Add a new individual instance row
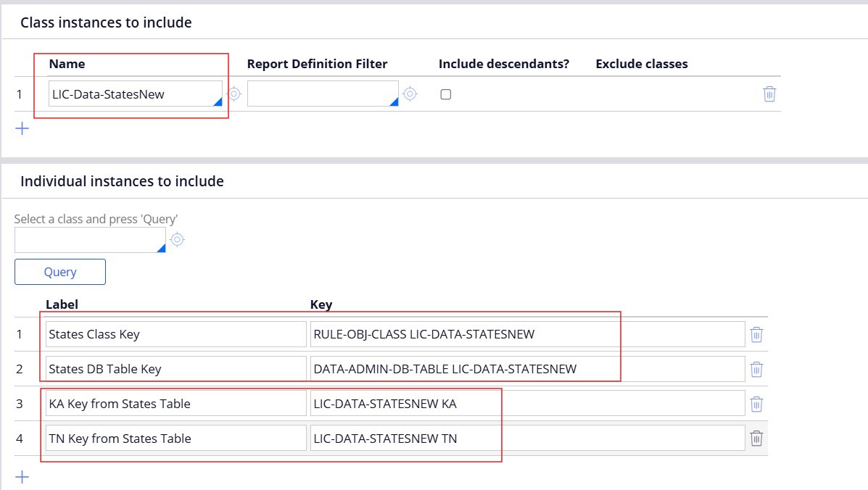The image size is (868, 490). pos(22,477)
